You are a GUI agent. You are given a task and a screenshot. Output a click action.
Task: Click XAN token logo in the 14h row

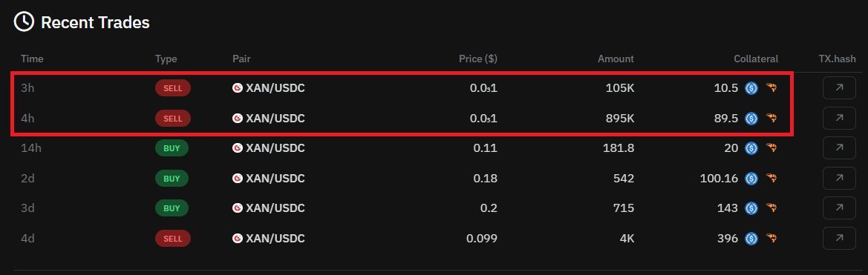tap(238, 148)
